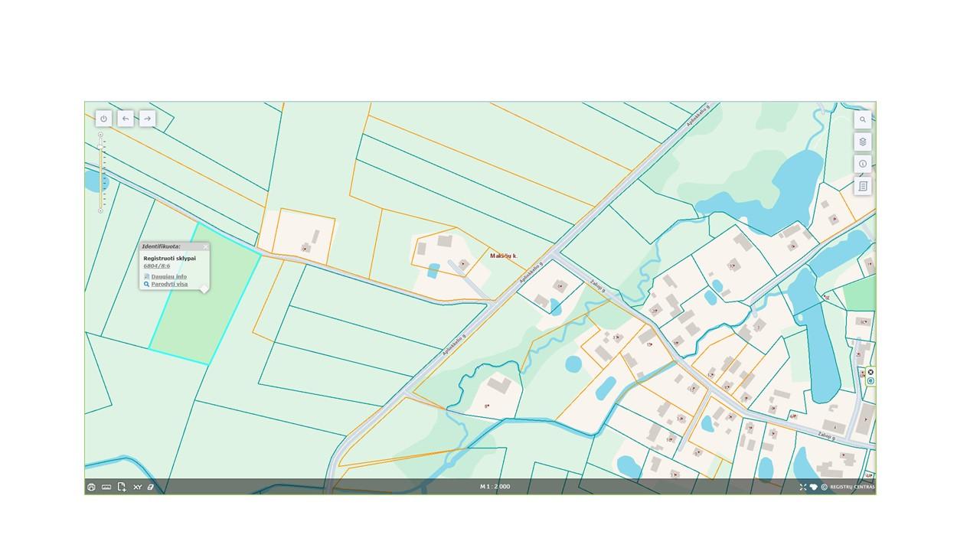The width and height of the screenshot is (980, 551).
Task: Click the Identifikuota popup title
Action: (162, 246)
